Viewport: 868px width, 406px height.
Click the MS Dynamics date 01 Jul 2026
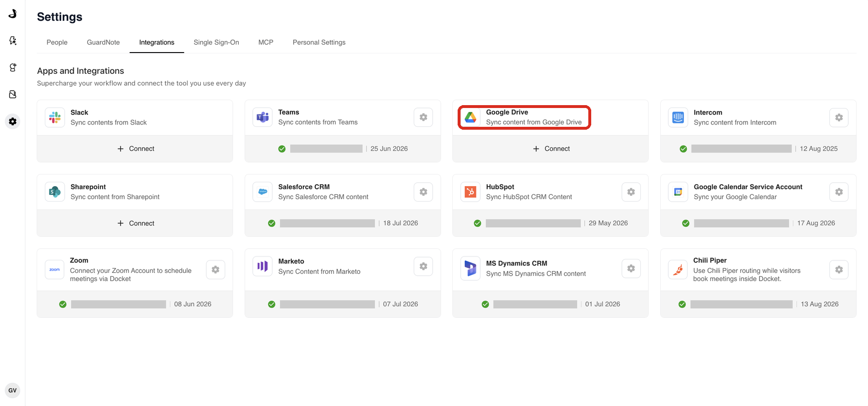[x=603, y=304]
